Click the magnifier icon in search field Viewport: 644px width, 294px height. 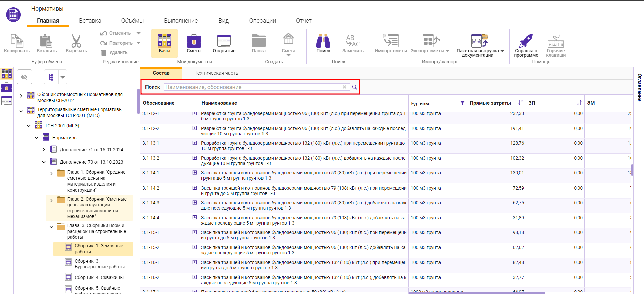point(354,87)
